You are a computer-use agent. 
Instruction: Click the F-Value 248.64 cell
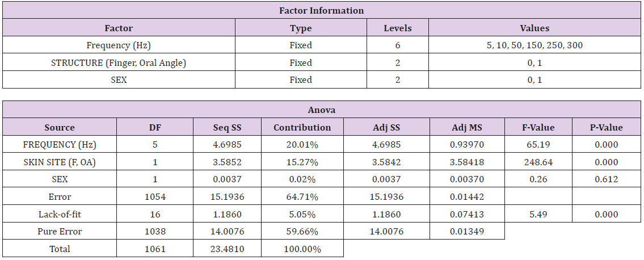[x=537, y=162]
